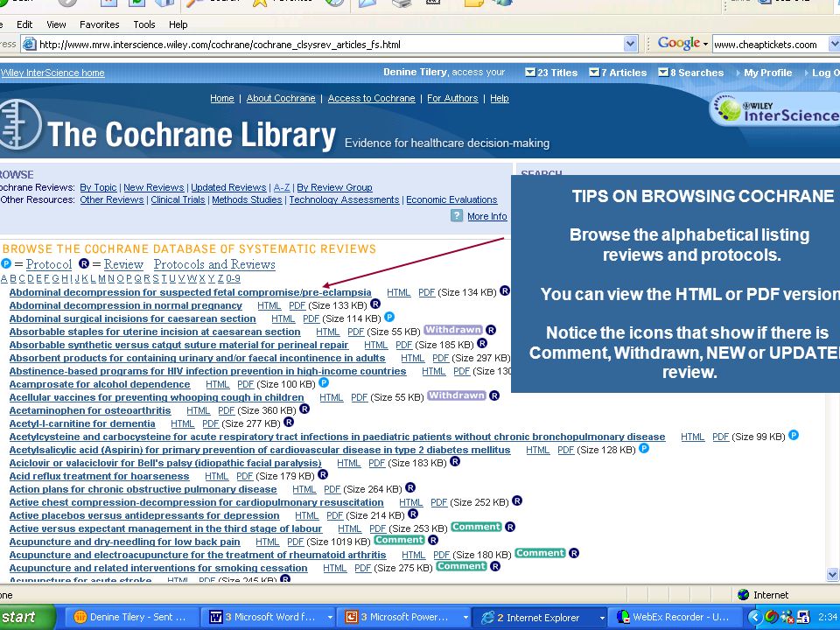Click Withdrawn badge on Acellular vaccines row

(x=457, y=395)
